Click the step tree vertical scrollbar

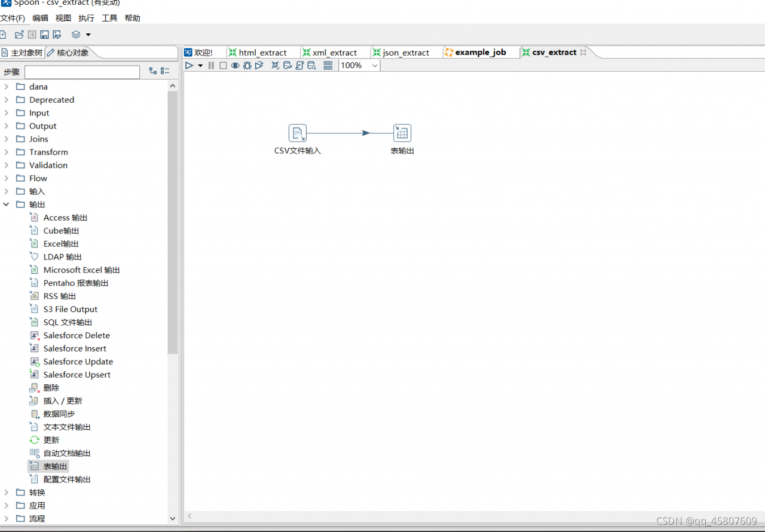tap(173, 222)
